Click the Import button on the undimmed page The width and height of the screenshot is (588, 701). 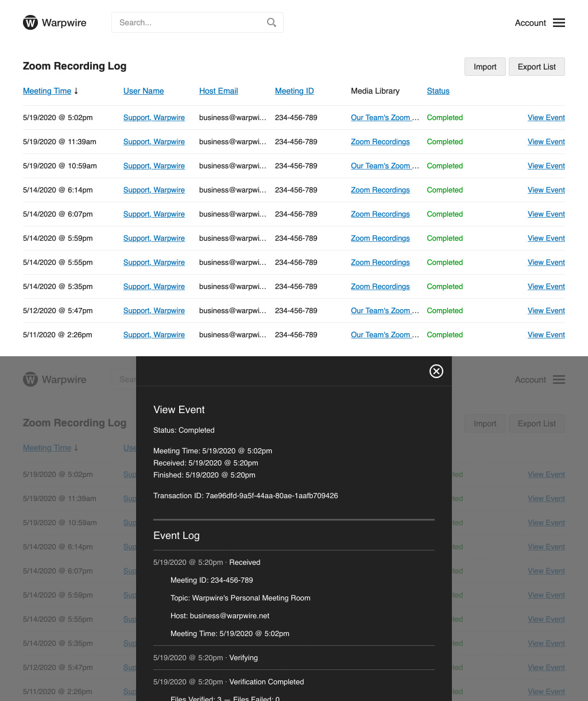pyautogui.click(x=485, y=67)
